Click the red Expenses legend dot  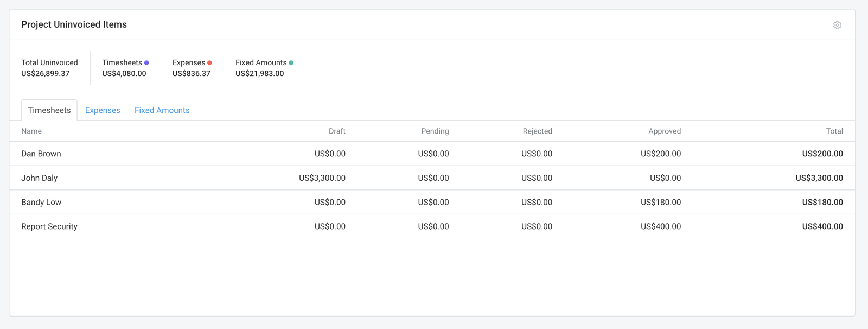pyautogui.click(x=209, y=63)
